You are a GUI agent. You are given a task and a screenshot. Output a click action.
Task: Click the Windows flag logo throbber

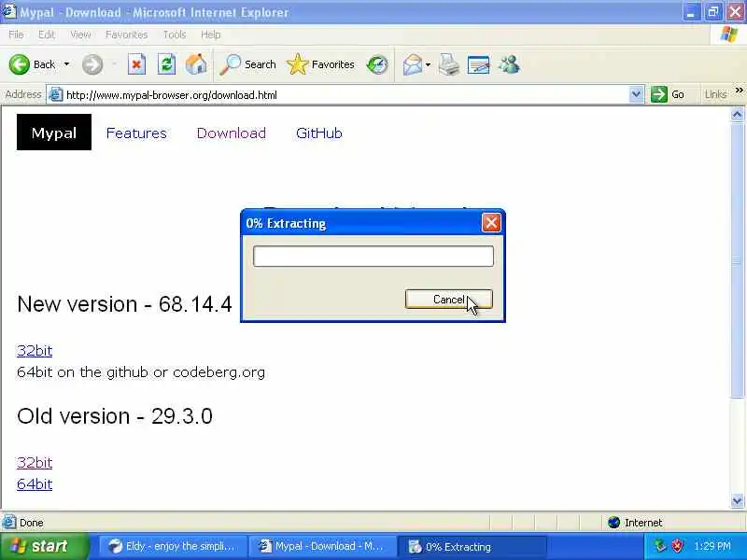tap(729, 35)
